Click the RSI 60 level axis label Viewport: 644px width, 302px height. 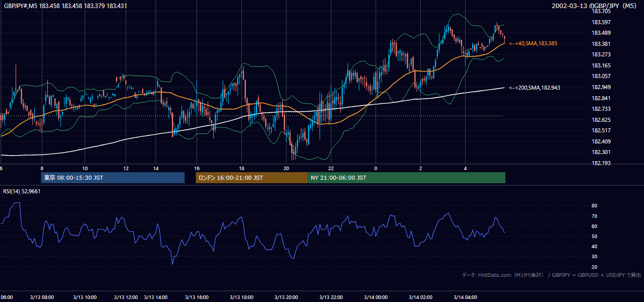coord(594,226)
